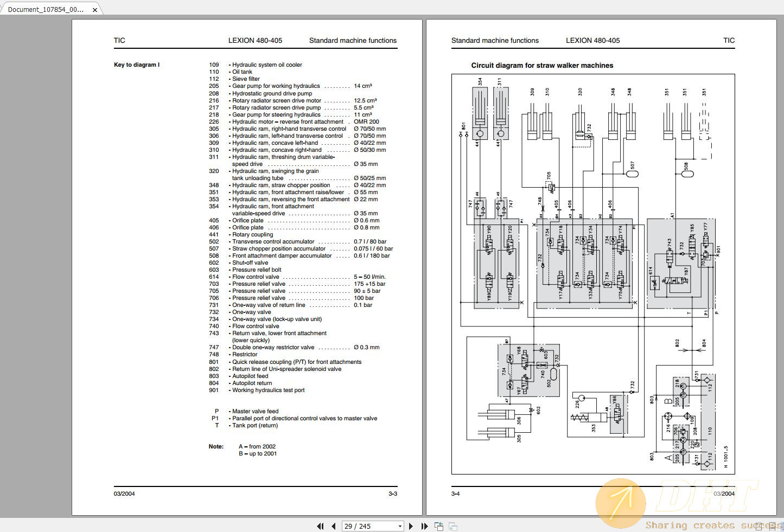Click page number 3-4 in the right footer

[456, 493]
